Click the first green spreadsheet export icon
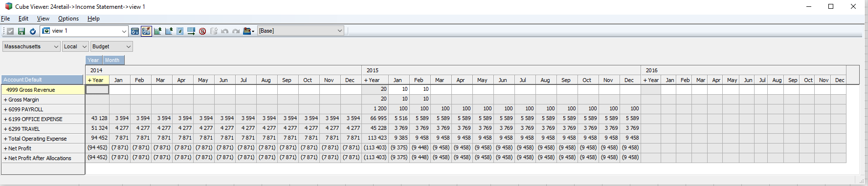Image resolution: width=868 pixels, height=186 pixels. pos(157,31)
